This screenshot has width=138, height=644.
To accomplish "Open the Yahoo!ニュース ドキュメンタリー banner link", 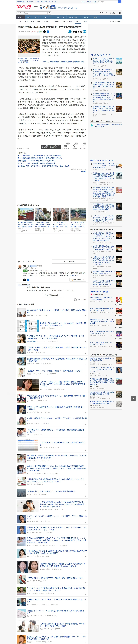I will tap(106, 125).
